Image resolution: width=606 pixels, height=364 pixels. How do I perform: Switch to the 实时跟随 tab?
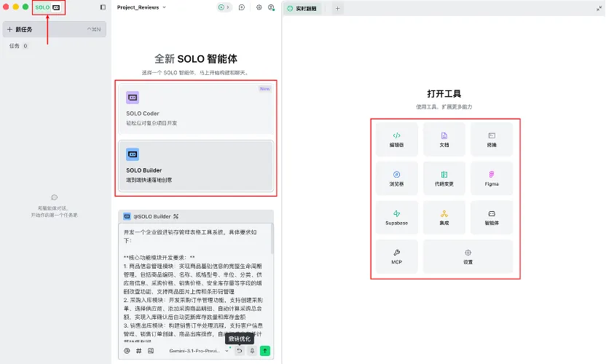click(x=302, y=9)
